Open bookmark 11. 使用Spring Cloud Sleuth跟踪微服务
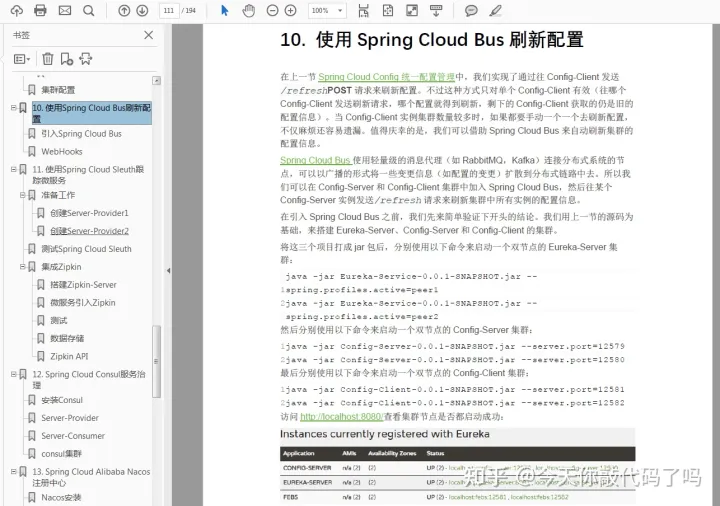This screenshot has width=720, height=506. click(x=88, y=174)
